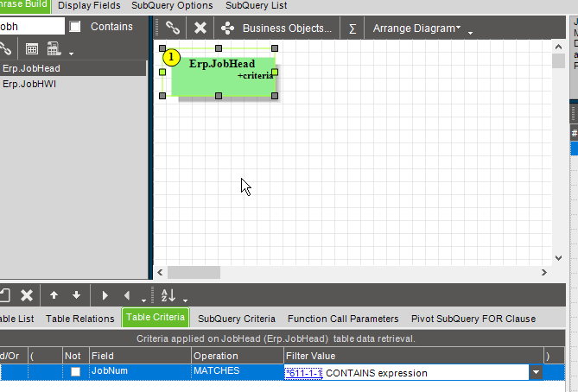
Task: Open the Table Relations tab
Action: [79, 319]
